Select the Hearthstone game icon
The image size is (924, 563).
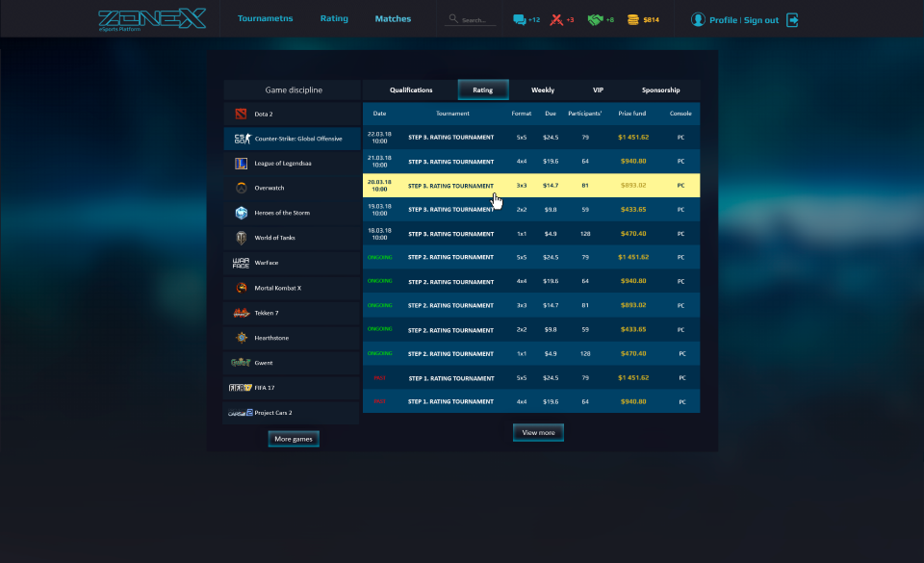pyautogui.click(x=241, y=338)
